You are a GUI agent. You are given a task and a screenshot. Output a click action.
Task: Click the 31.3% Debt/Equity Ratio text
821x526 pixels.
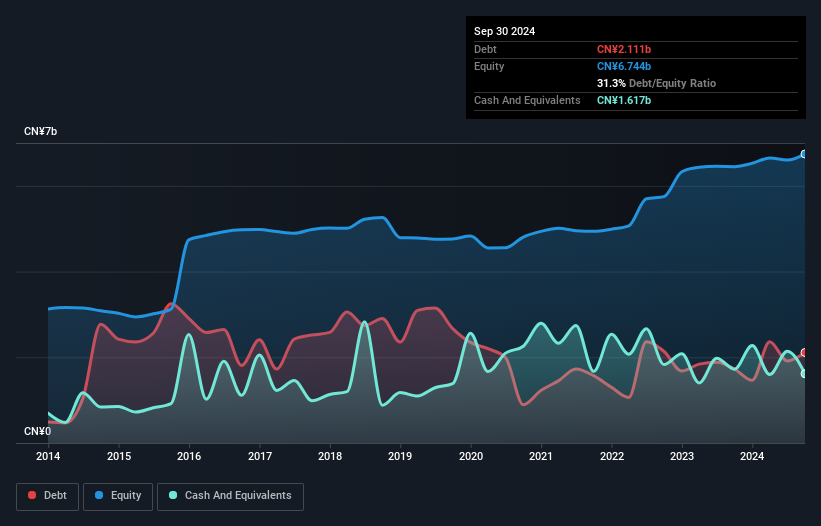pos(656,83)
